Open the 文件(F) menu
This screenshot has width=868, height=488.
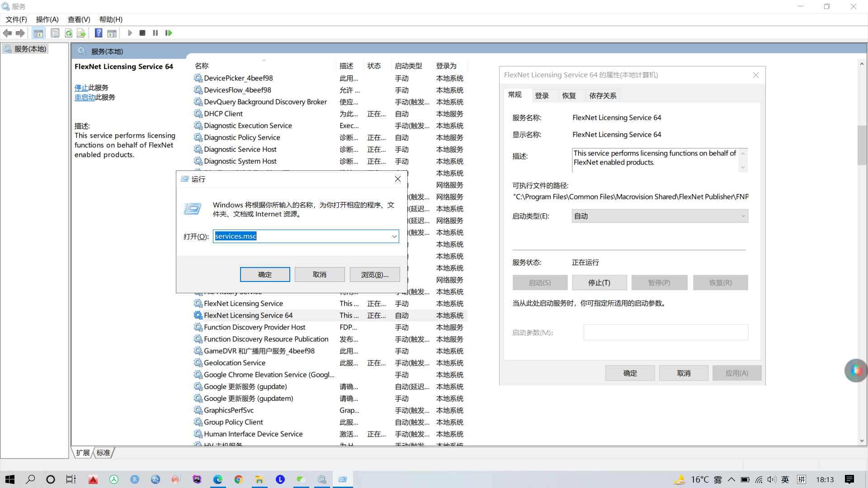16,19
